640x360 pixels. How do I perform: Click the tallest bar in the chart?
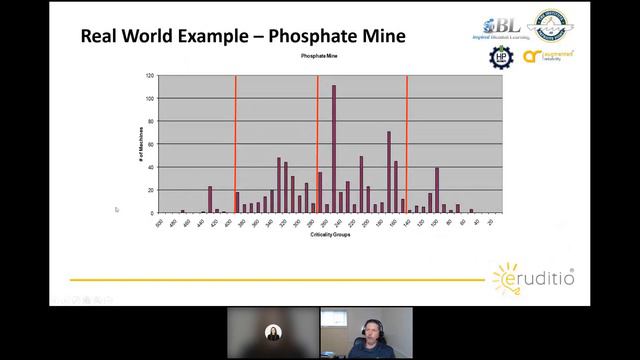[334, 149]
